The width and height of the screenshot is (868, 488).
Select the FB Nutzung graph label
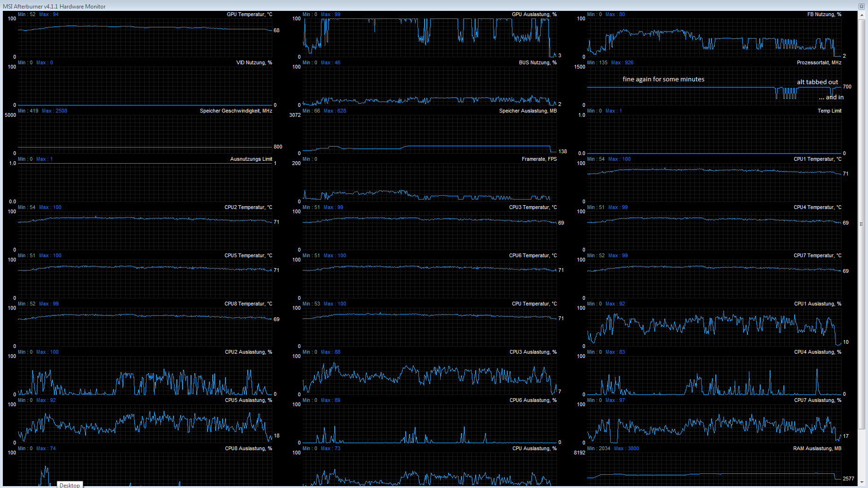824,15
